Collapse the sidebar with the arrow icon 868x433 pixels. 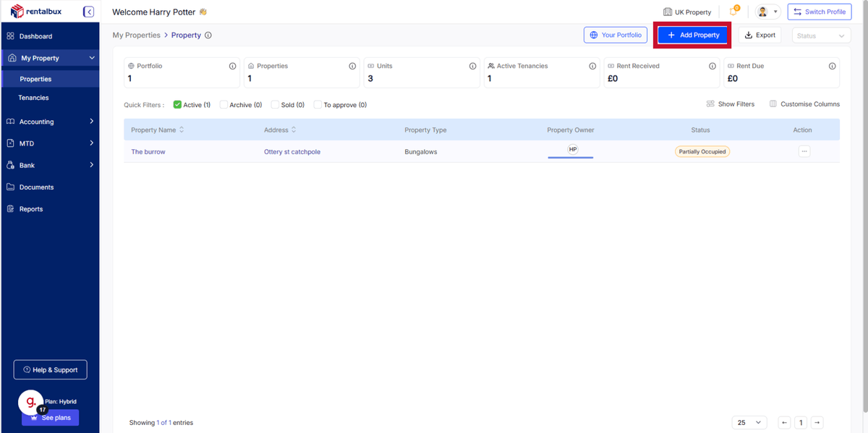(x=88, y=12)
